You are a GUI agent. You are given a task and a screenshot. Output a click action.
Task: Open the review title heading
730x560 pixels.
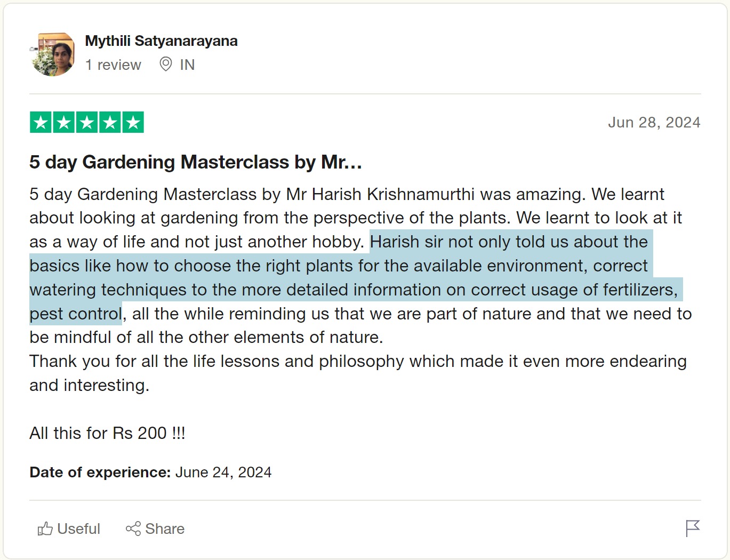[x=196, y=162]
